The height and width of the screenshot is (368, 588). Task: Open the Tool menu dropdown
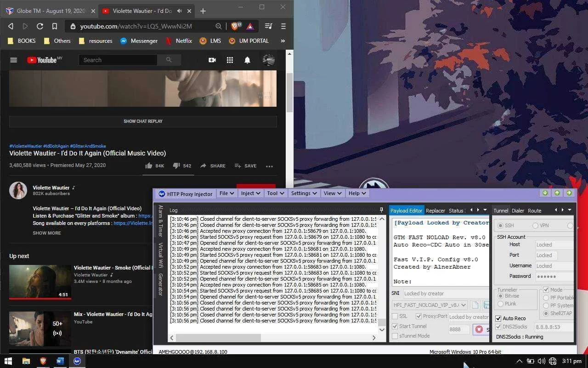pos(276,193)
